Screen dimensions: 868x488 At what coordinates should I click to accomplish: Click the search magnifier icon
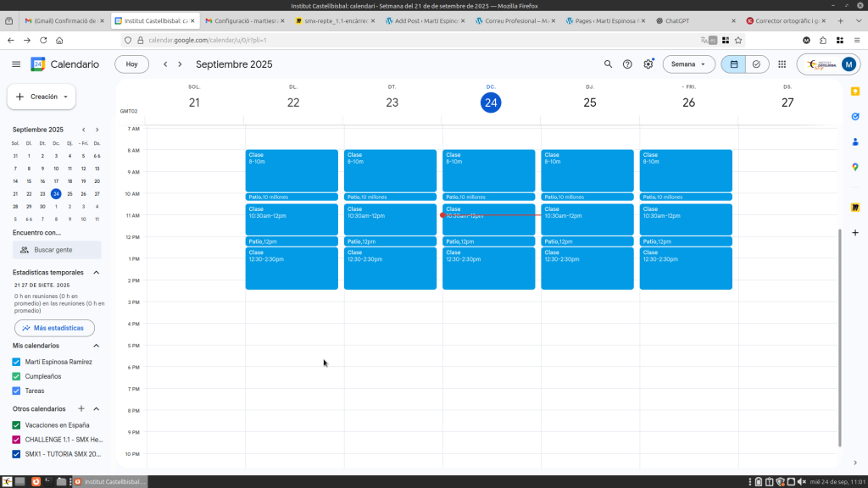click(608, 64)
